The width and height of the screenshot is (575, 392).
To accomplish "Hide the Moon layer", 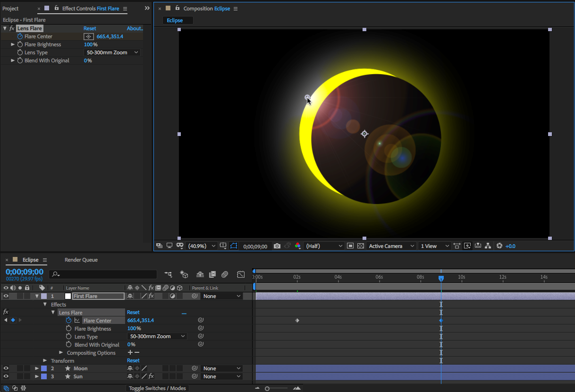I will (6, 368).
